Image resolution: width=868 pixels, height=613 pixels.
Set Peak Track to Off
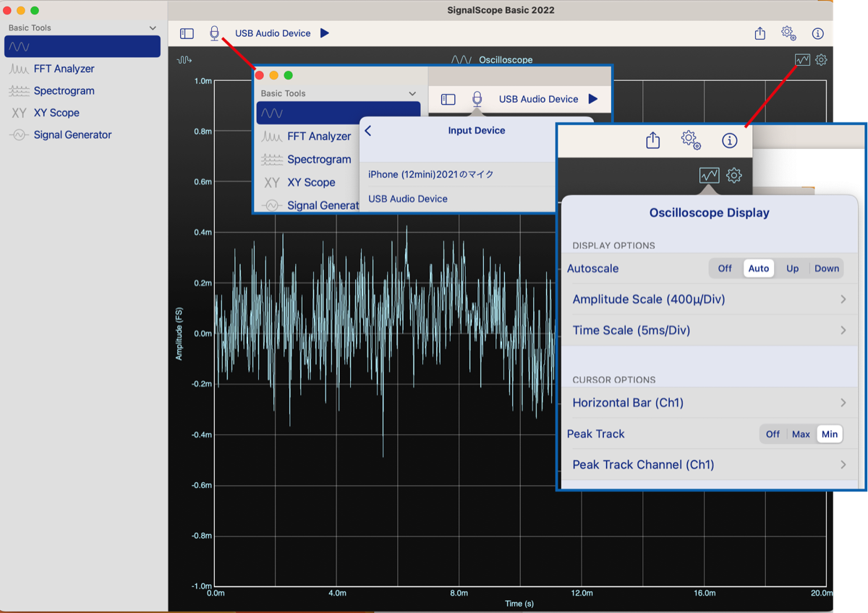pos(773,434)
